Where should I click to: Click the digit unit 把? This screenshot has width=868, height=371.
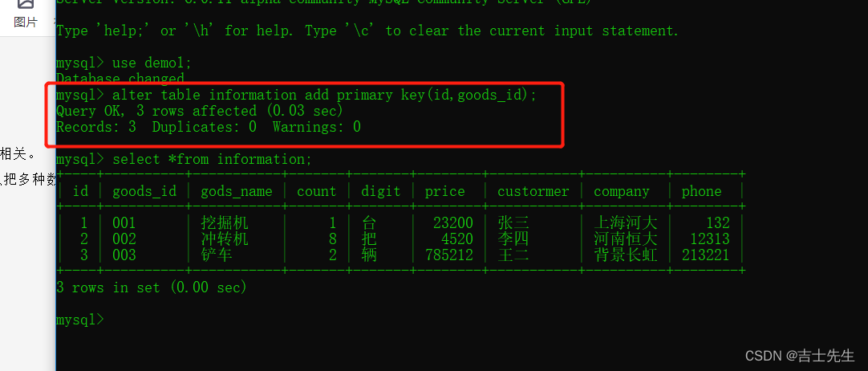pyautogui.click(x=369, y=239)
